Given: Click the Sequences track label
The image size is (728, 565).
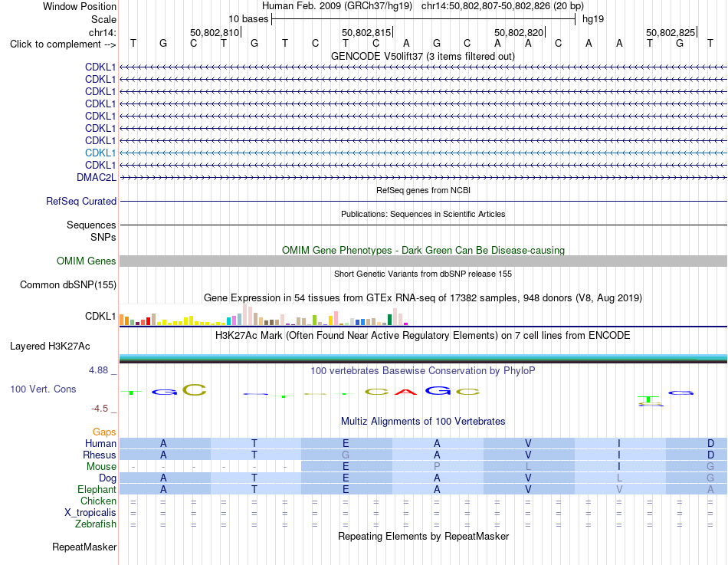Looking at the screenshot, I should point(91,225).
